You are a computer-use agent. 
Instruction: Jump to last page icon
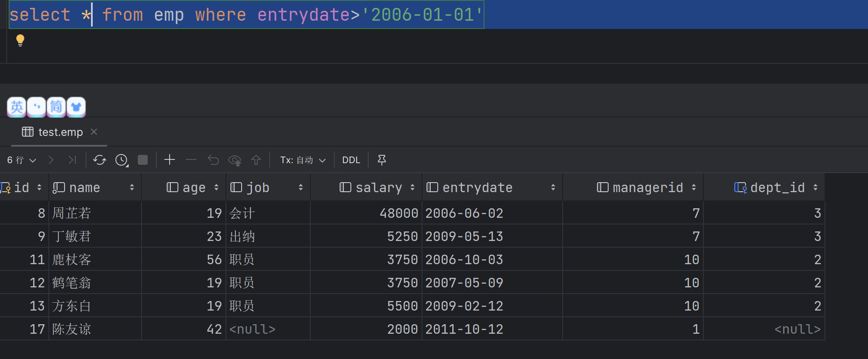[x=72, y=160]
